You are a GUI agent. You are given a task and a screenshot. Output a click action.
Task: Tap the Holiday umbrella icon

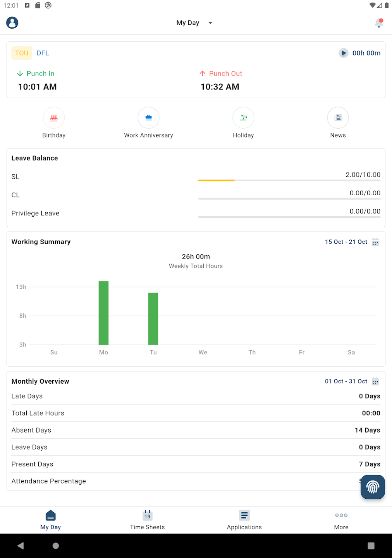[243, 118]
